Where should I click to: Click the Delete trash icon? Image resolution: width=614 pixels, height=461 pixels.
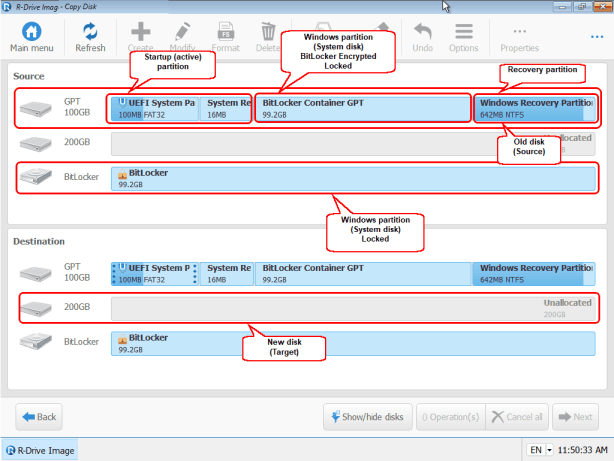(268, 32)
